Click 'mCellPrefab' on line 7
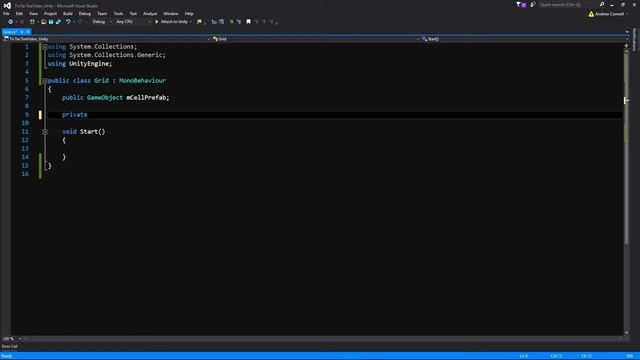This screenshot has height=360, width=640. coord(146,98)
